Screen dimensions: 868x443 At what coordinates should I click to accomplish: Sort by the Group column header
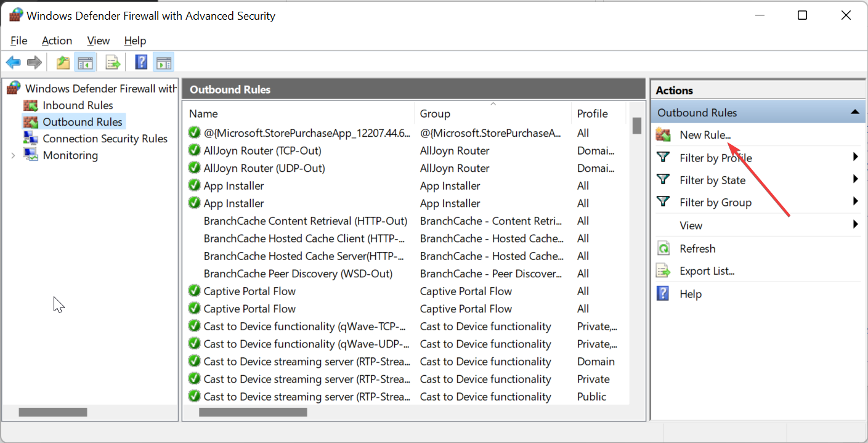click(x=493, y=113)
